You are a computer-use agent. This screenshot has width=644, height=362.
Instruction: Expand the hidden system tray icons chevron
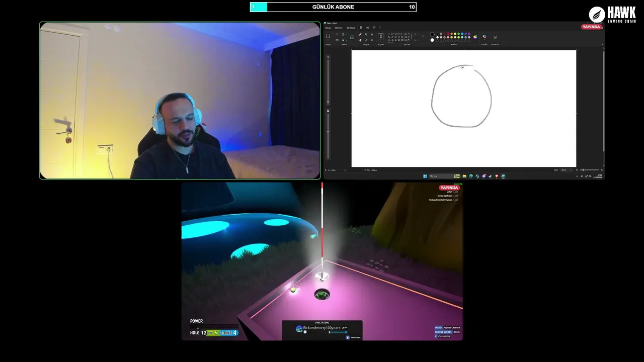coord(577,176)
